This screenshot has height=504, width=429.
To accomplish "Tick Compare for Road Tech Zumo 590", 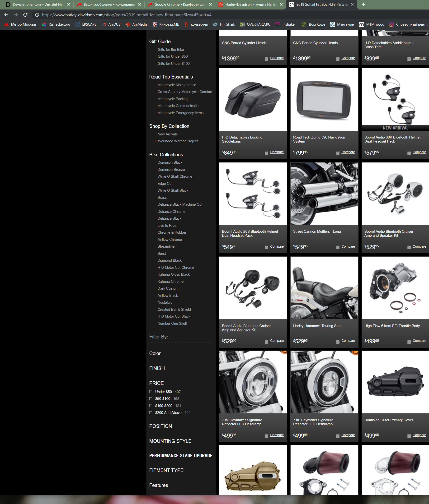I will (x=338, y=153).
